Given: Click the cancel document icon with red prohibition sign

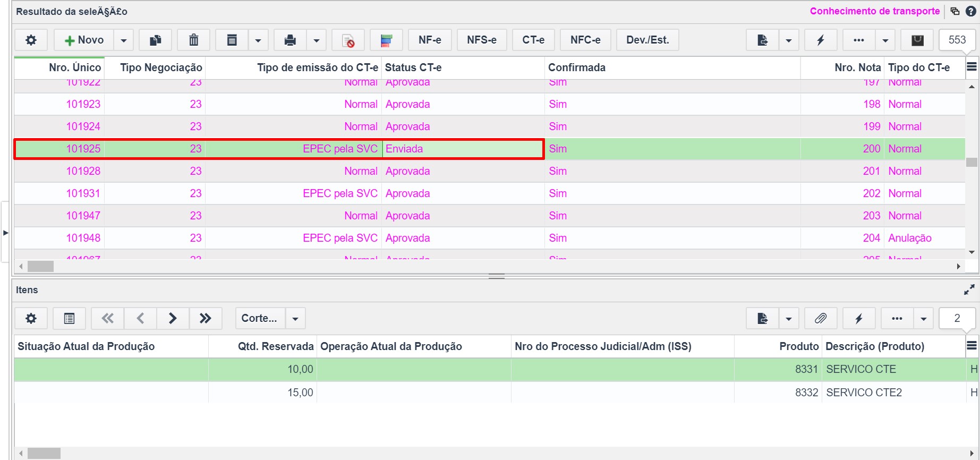Looking at the screenshot, I should pyautogui.click(x=348, y=40).
